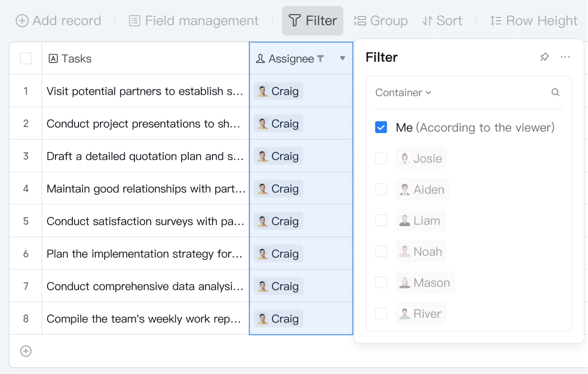Enable the River filter checkbox
The height and width of the screenshot is (374, 588).
point(381,314)
